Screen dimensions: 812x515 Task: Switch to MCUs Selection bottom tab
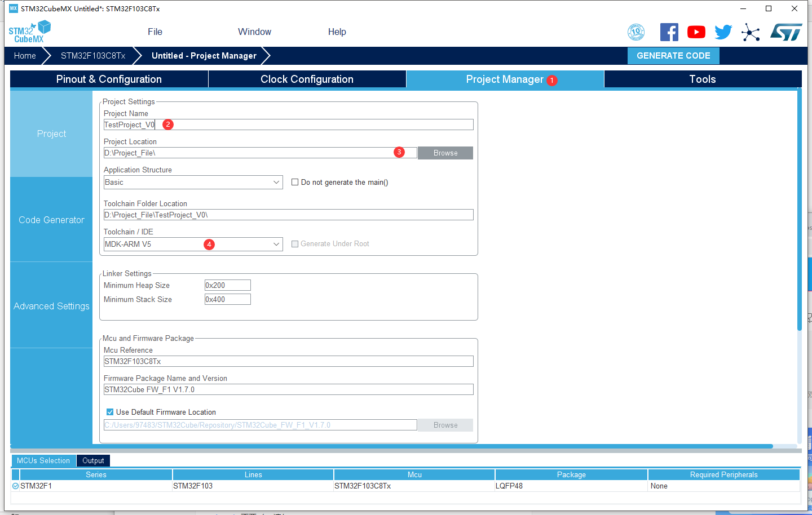[x=43, y=461]
